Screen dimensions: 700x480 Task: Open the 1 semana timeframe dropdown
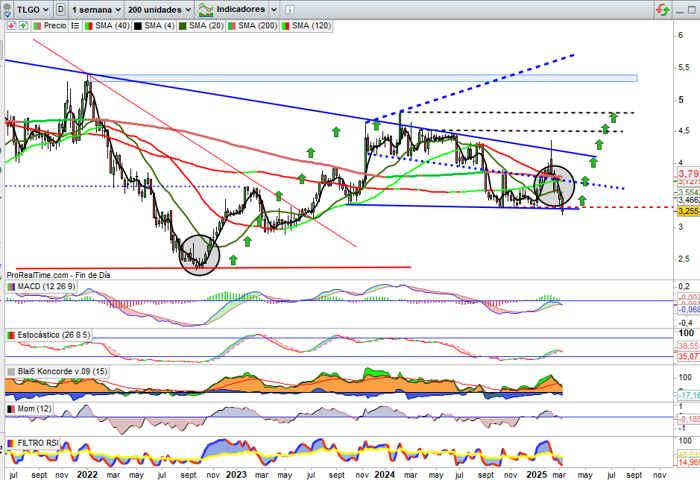coord(96,9)
